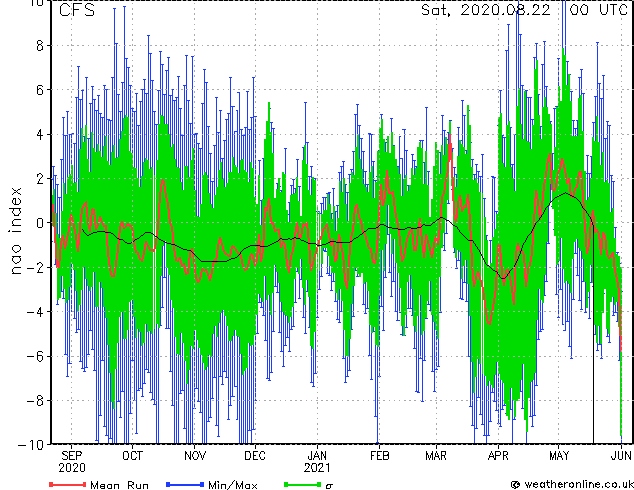Viewport: 634px width, 490px height.
Task: Click the OCT axis label
Action: [x=133, y=456]
